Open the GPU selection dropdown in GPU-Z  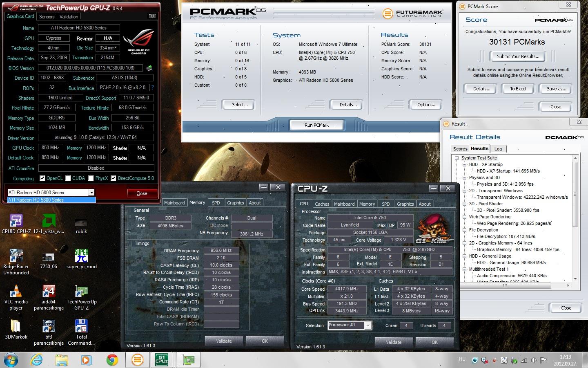[91, 192]
